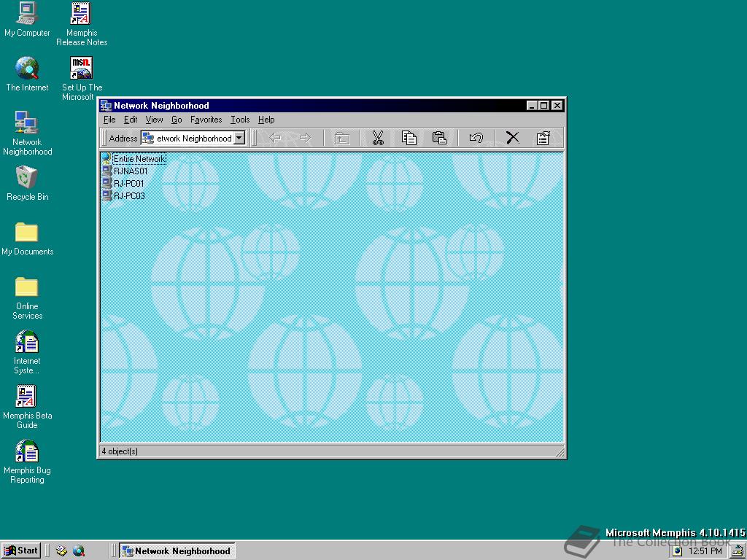Click the tray icon right of clock
The height and width of the screenshot is (560, 747).
coord(738,551)
